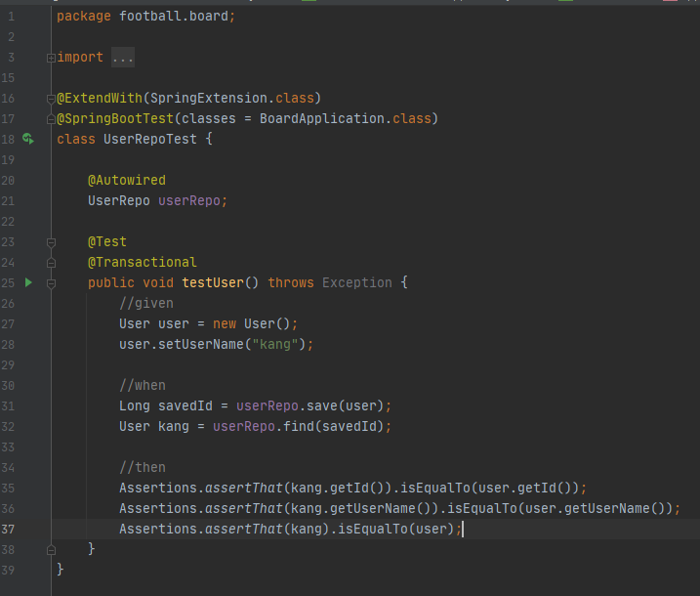Click the '@Test' annotation
Viewport: 700px width, 596px height.
tap(107, 242)
